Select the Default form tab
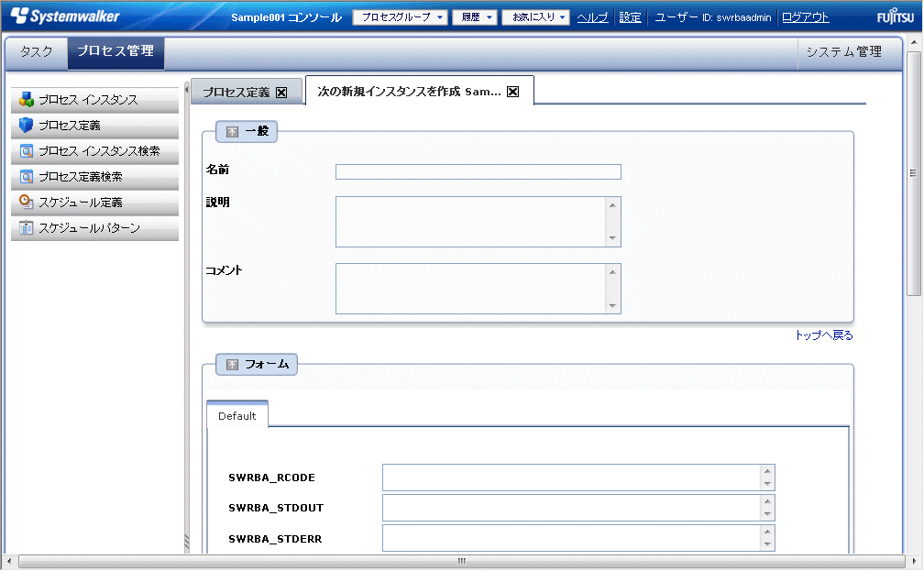Screen dimensions: 924x571 point(236,415)
